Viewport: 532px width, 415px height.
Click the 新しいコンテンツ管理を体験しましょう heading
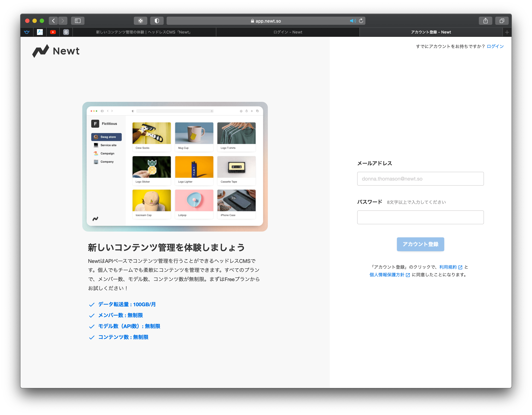tap(166, 247)
